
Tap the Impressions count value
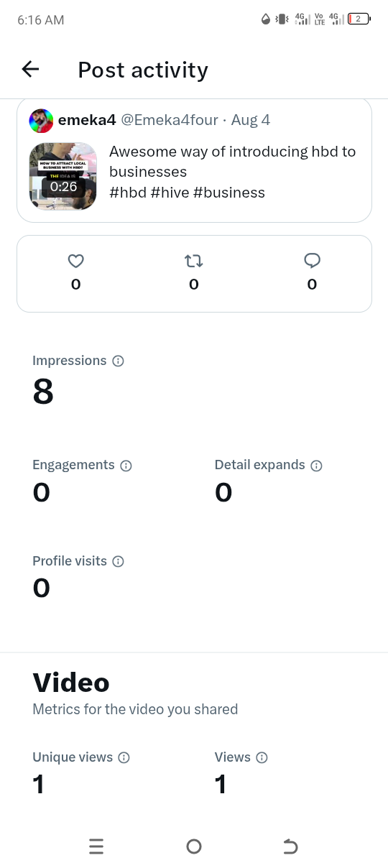pos(43,392)
